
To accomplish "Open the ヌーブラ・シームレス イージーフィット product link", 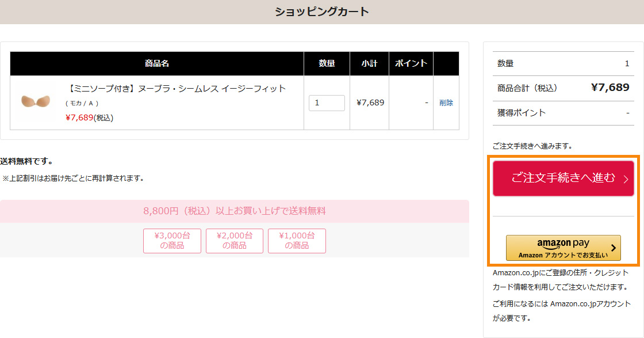I will coord(177,89).
